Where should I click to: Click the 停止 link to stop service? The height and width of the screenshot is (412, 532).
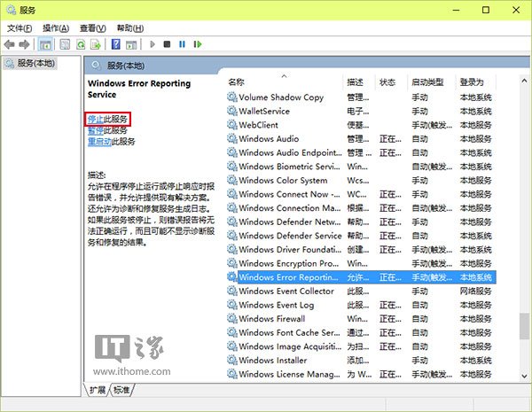tap(95, 119)
